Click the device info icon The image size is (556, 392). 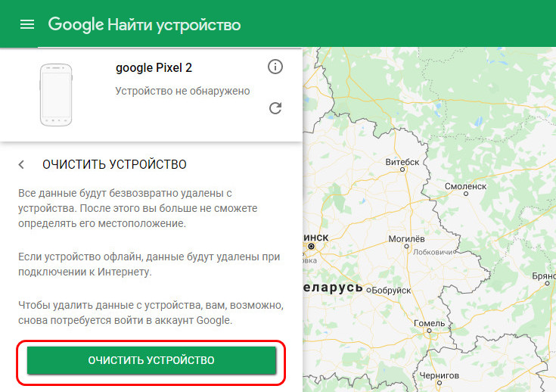tap(275, 67)
